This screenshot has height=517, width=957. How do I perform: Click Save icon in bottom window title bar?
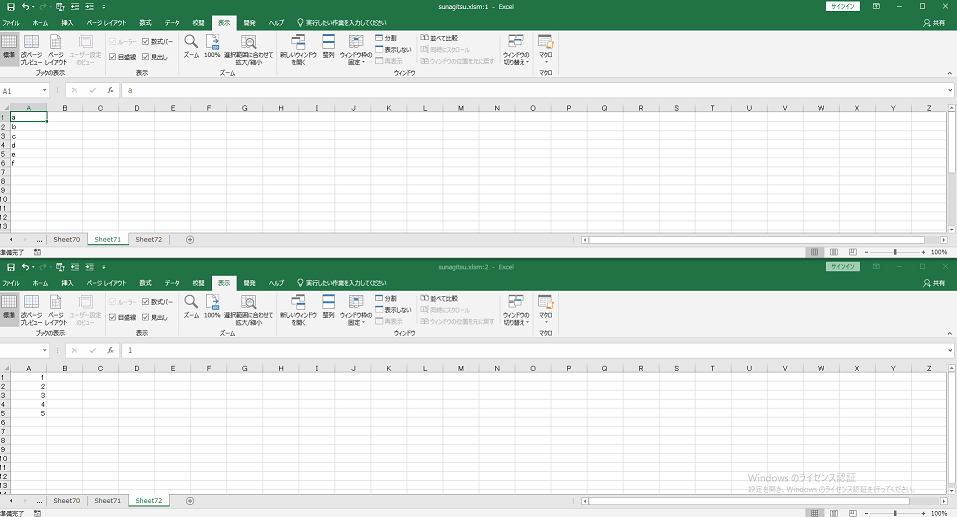tap(10, 267)
